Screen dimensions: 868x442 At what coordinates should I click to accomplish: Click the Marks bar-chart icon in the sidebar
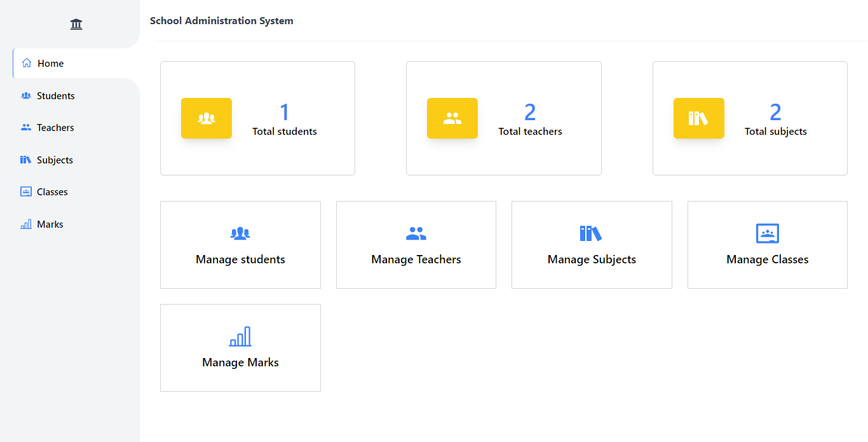[26, 223]
